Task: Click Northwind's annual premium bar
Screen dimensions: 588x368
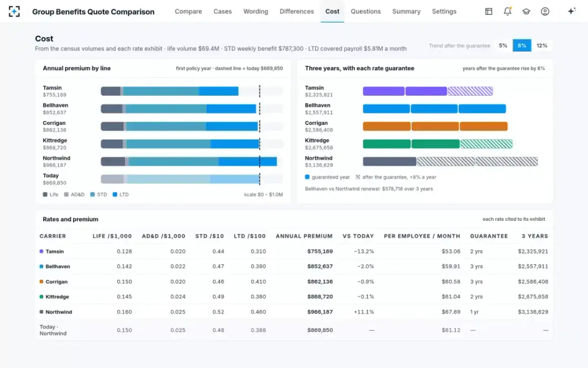Action: click(x=189, y=161)
